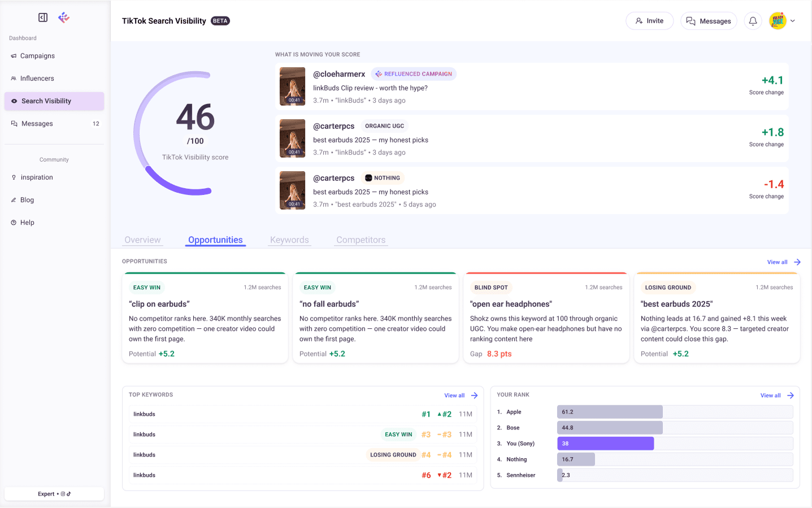812x508 pixels.
Task: Click the +4.1 score change
Action: tap(772, 80)
